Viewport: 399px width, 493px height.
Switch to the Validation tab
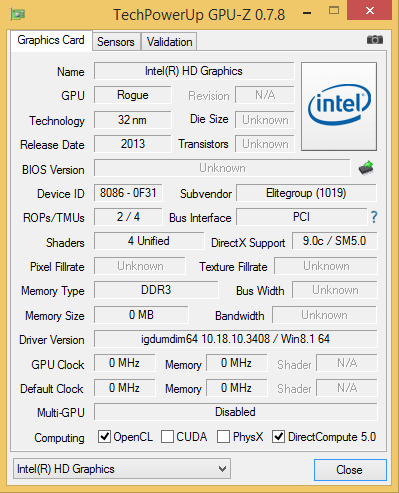169,42
